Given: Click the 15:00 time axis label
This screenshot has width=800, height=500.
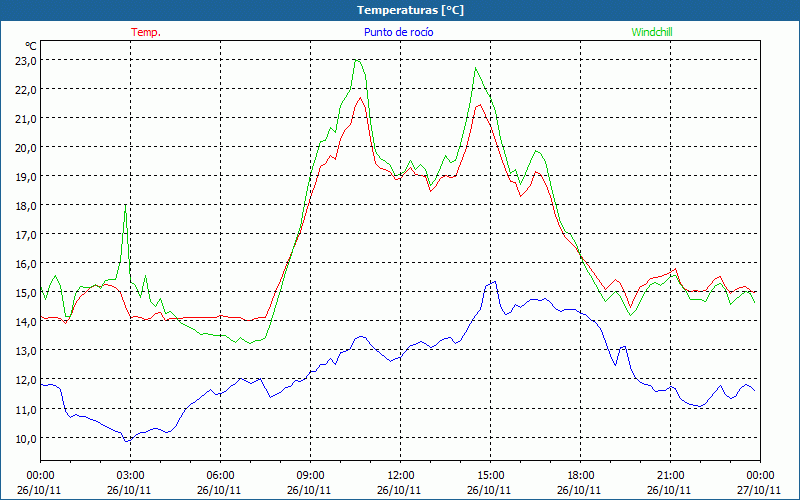Looking at the screenshot, I should (490, 476).
